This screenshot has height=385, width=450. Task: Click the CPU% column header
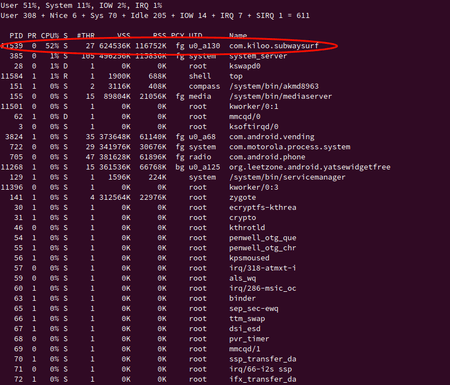[50, 36]
